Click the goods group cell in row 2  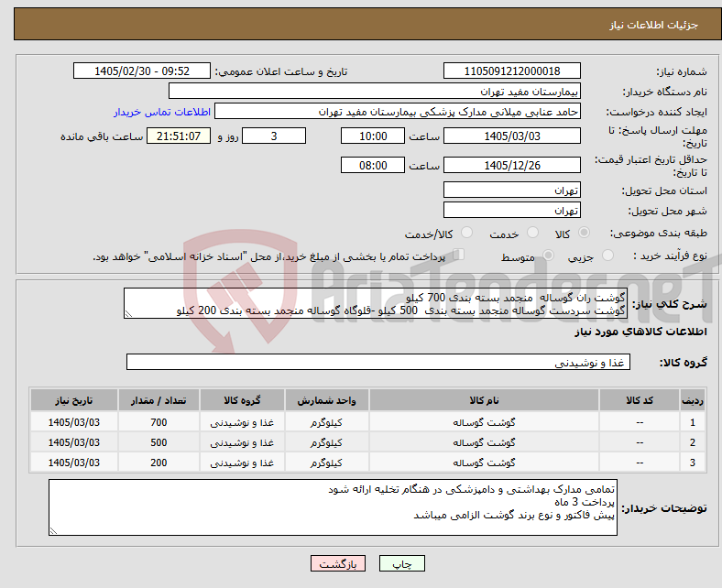(x=242, y=442)
